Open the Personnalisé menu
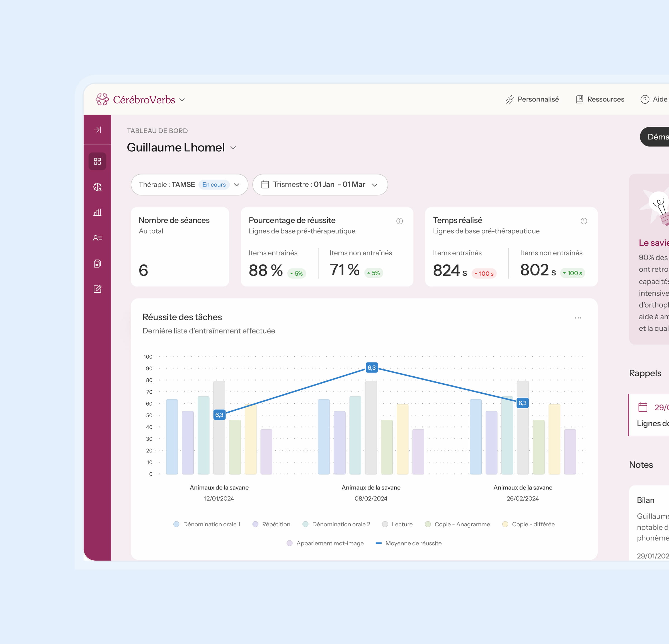 click(532, 99)
